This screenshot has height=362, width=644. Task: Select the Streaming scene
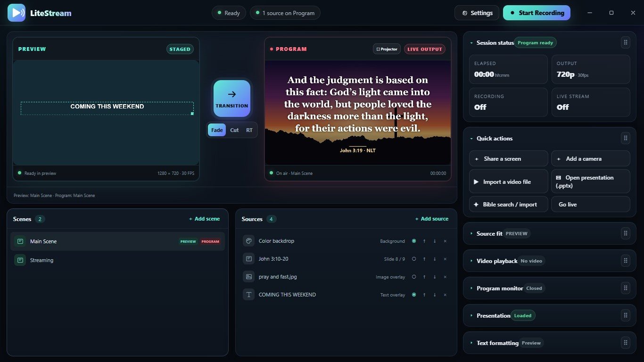(x=117, y=260)
